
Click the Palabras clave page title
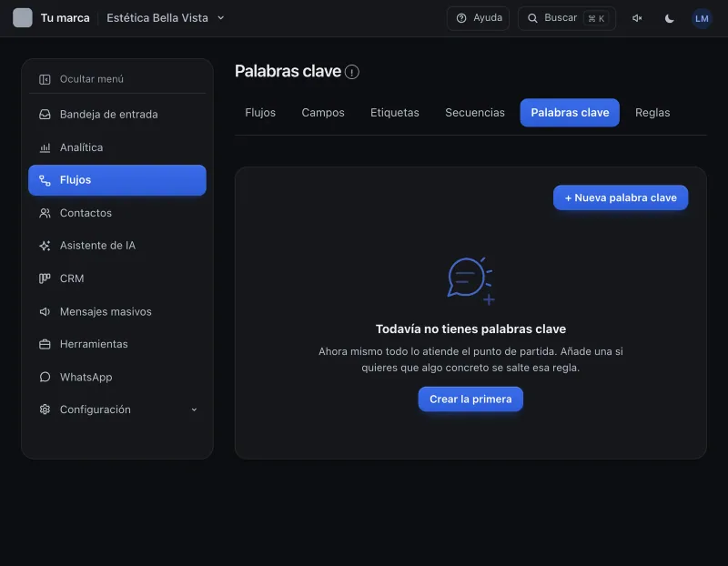click(x=288, y=71)
